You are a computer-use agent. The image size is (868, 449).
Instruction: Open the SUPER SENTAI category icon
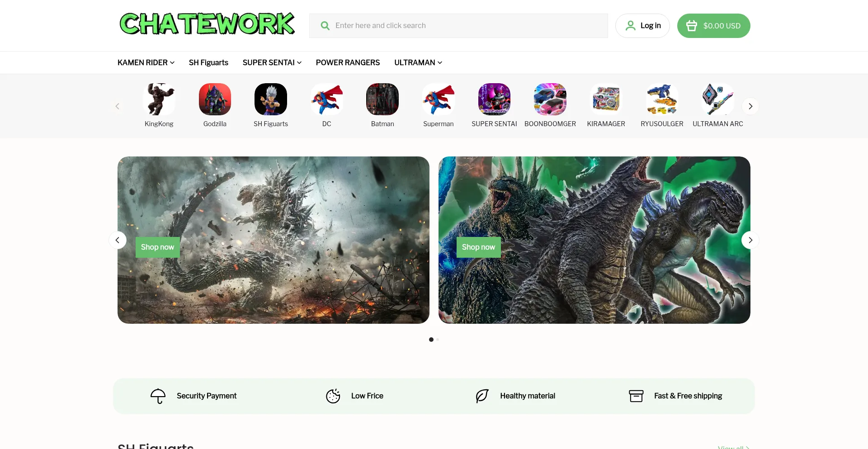click(495, 99)
